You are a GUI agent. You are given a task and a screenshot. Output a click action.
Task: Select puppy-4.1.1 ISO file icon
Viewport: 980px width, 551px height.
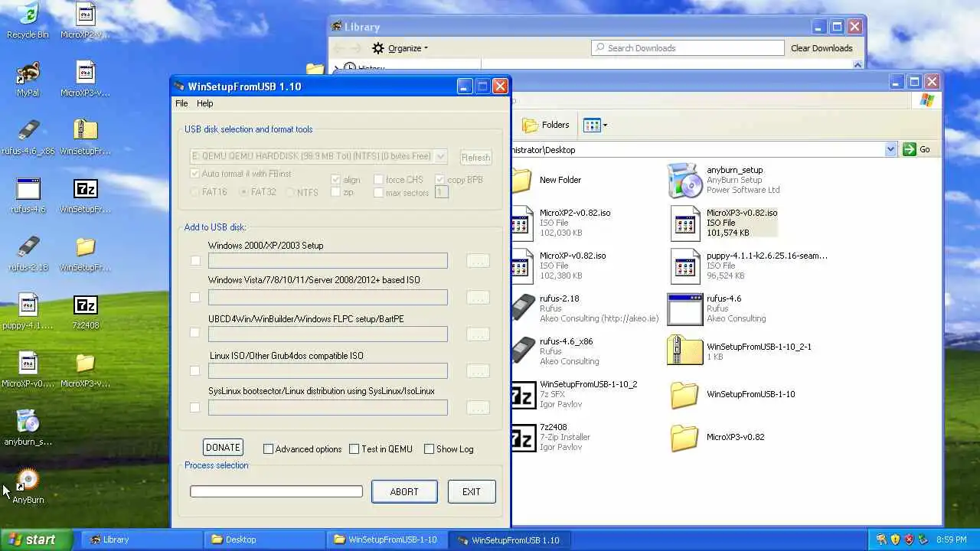684,266
